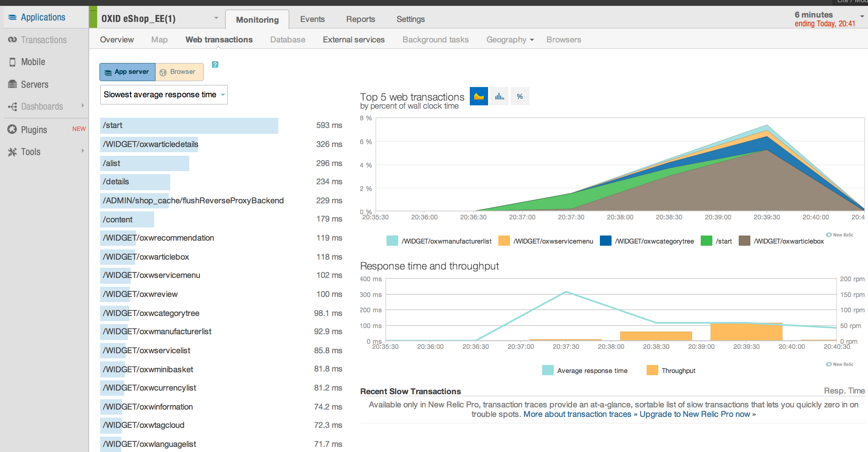The image size is (868, 452).
Task: Click the 20:39:30 peak in top chart
Action: pos(767,125)
